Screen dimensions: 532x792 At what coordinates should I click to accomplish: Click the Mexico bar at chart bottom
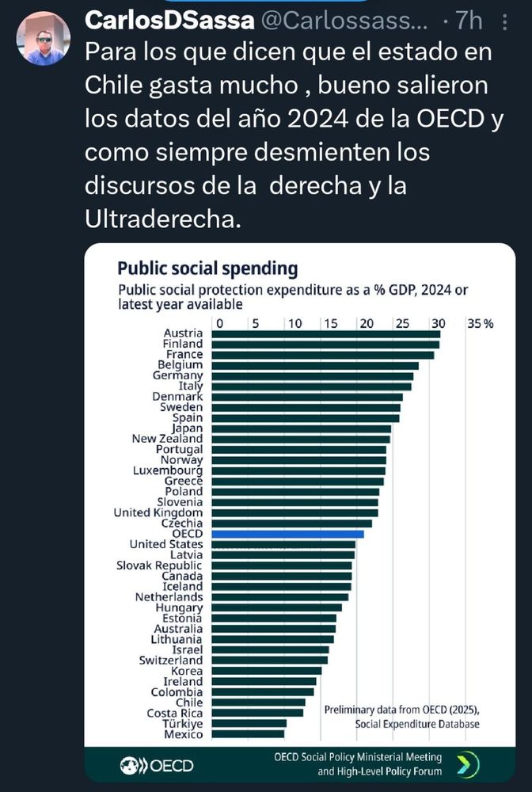point(248,734)
